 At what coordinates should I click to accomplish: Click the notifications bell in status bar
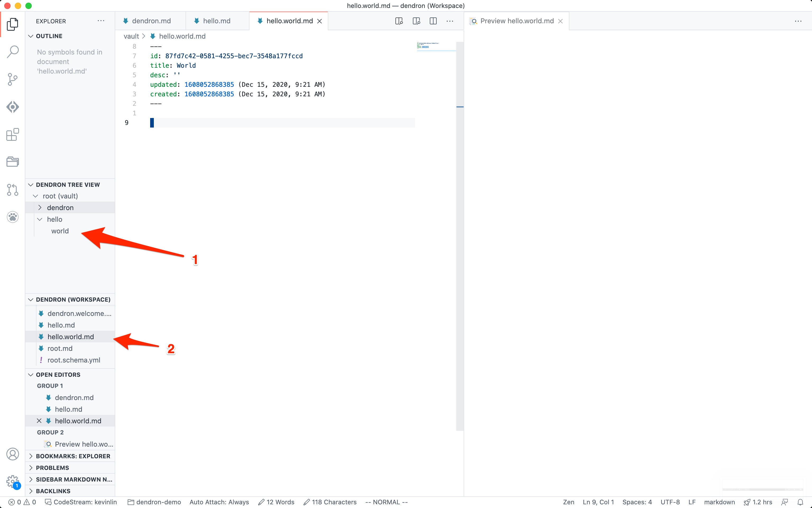(x=800, y=502)
